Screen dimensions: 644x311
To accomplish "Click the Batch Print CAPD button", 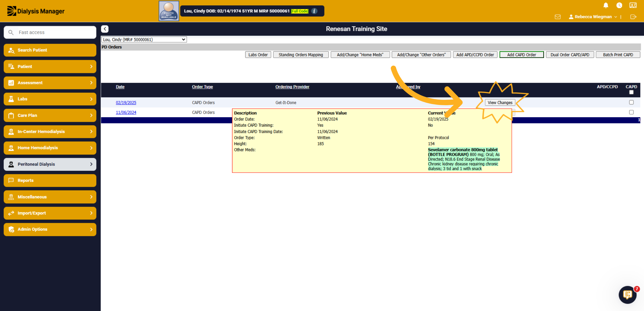I will tap(618, 55).
